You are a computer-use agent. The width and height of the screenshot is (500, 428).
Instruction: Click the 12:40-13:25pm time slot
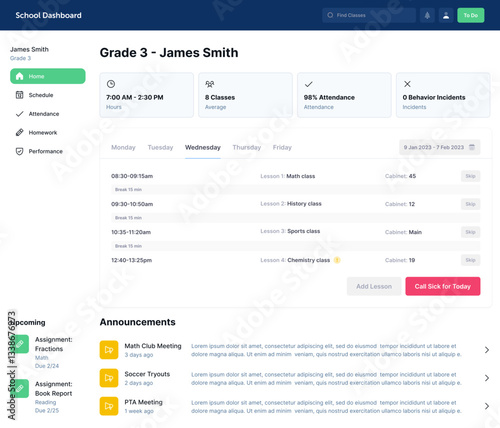131,260
